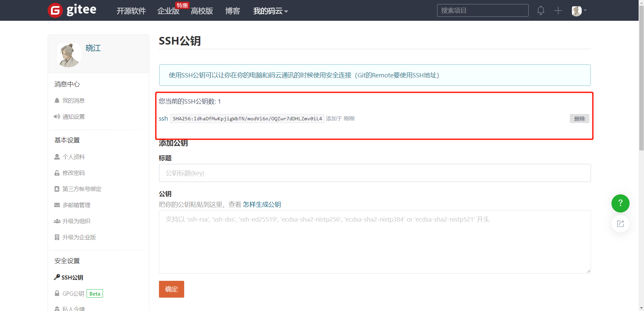Open the 企业版 menu item
The height and width of the screenshot is (311, 644).
pyautogui.click(x=168, y=11)
